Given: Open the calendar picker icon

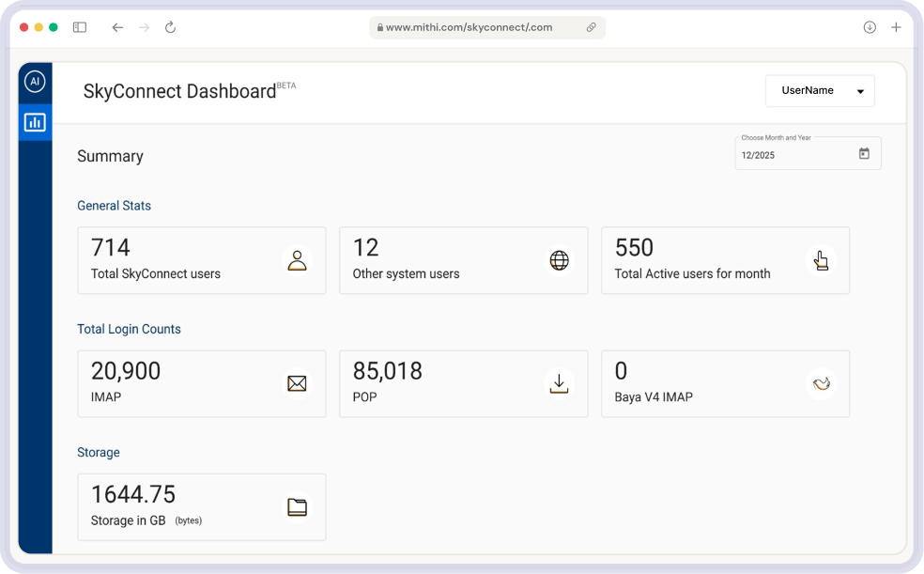Looking at the screenshot, I should click(x=864, y=154).
